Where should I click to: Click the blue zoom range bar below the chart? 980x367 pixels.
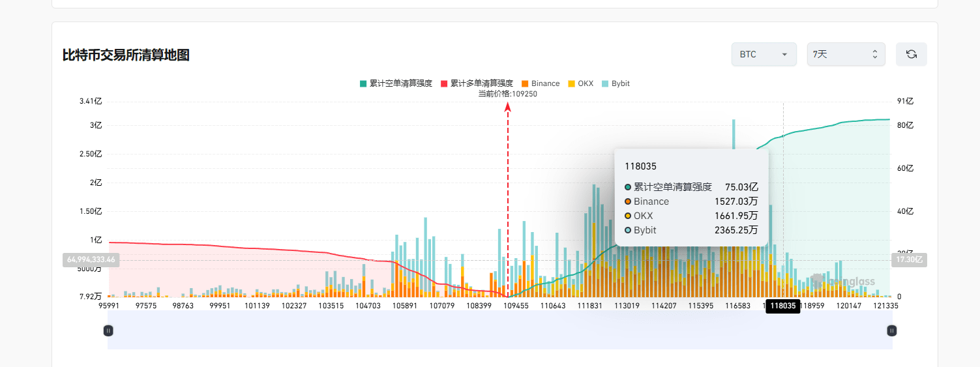point(499,330)
